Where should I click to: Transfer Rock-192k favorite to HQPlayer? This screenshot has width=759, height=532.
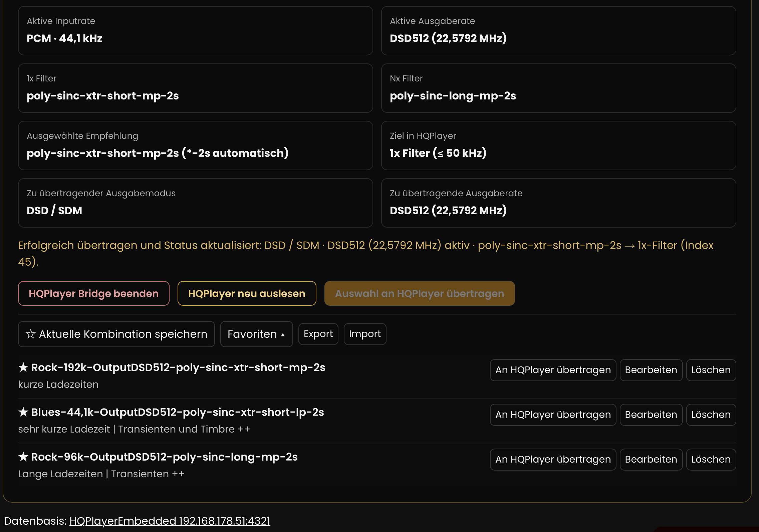553,370
